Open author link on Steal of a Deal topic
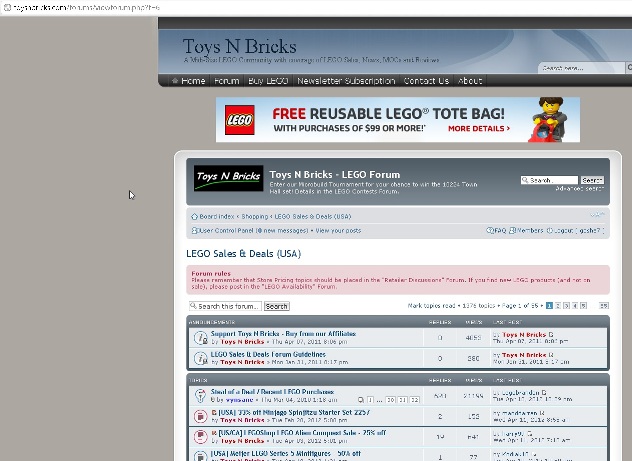 point(239,400)
